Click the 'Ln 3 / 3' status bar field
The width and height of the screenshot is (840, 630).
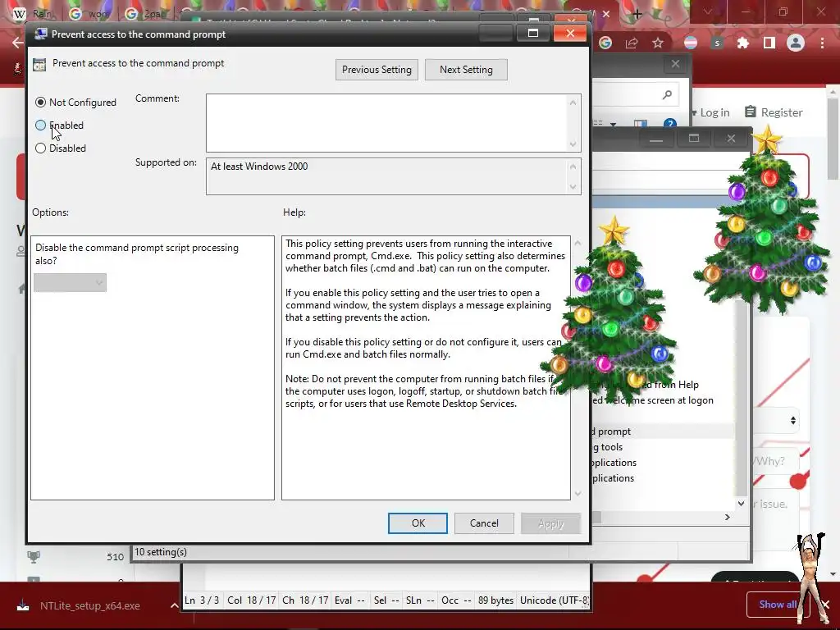[x=202, y=600]
